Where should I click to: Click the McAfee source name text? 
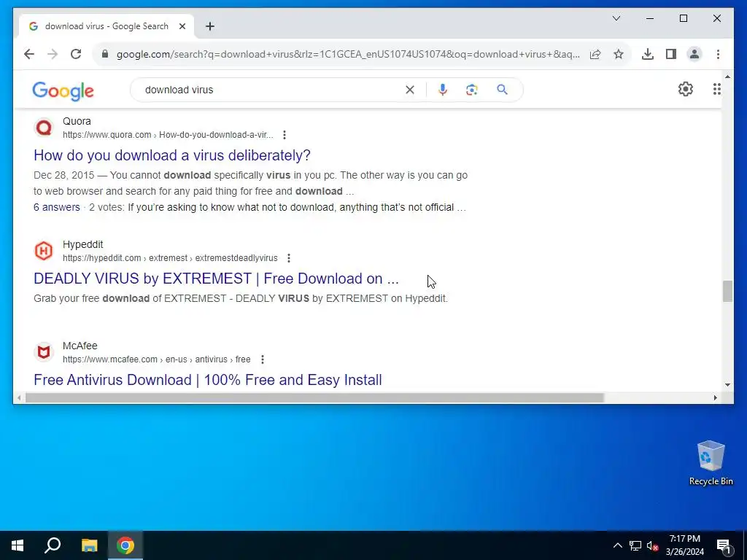pos(80,346)
